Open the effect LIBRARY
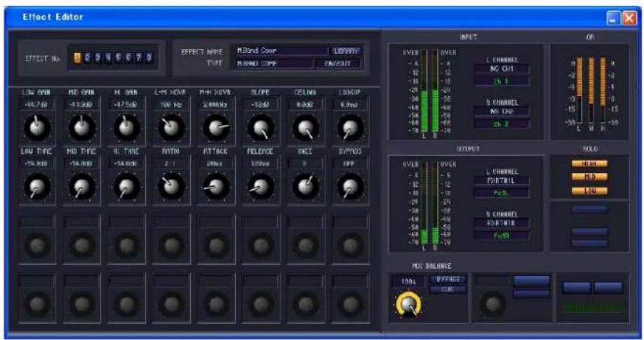The height and width of the screenshot is (340, 644). [347, 51]
